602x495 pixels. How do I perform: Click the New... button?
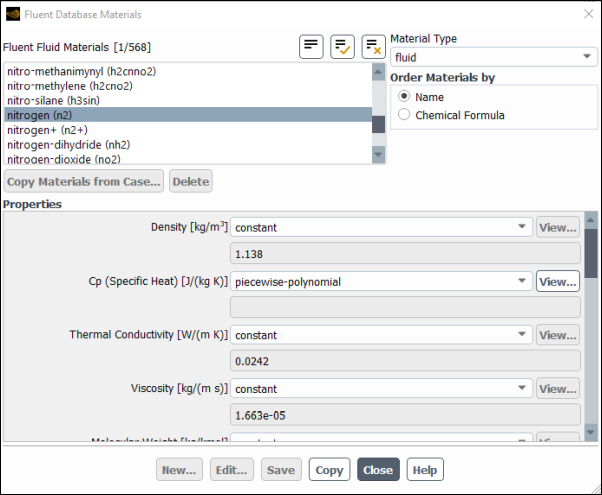point(179,470)
